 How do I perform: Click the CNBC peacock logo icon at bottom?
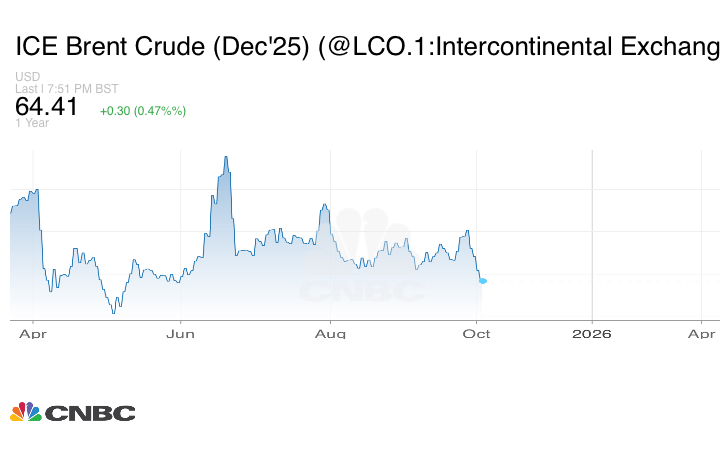click(x=25, y=412)
